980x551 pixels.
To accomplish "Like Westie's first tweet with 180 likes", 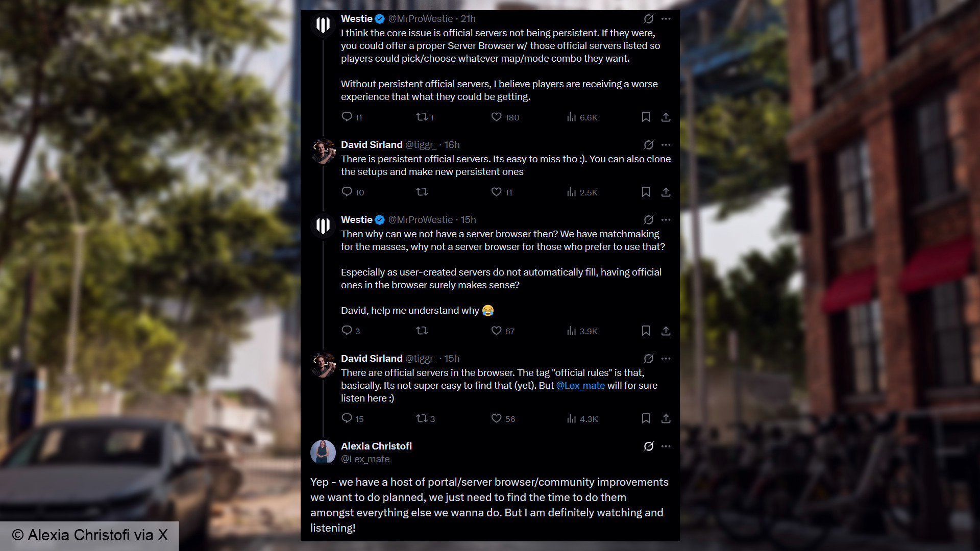I will 496,117.
